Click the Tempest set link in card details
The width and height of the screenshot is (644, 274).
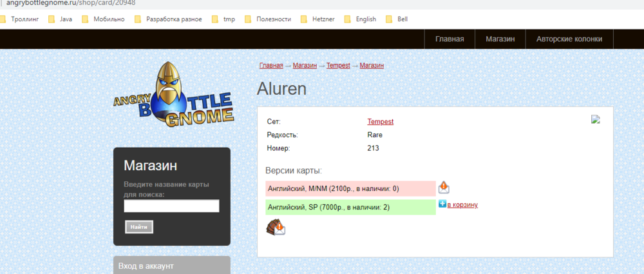point(380,121)
